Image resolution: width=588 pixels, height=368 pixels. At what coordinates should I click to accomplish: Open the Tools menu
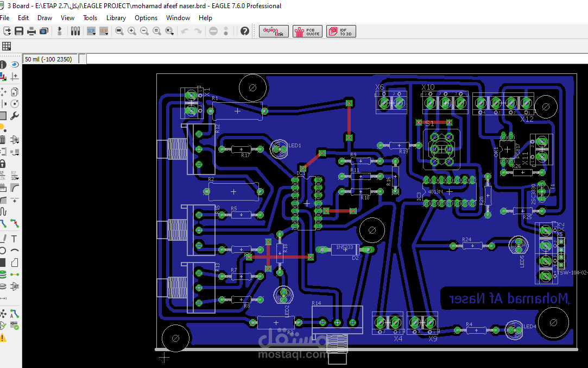click(90, 17)
